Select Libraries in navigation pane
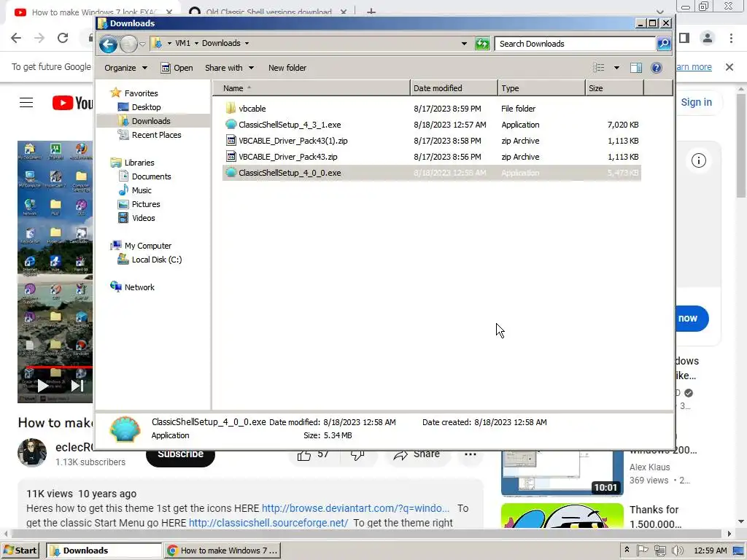Viewport: 747px width, 560px height. (x=139, y=163)
